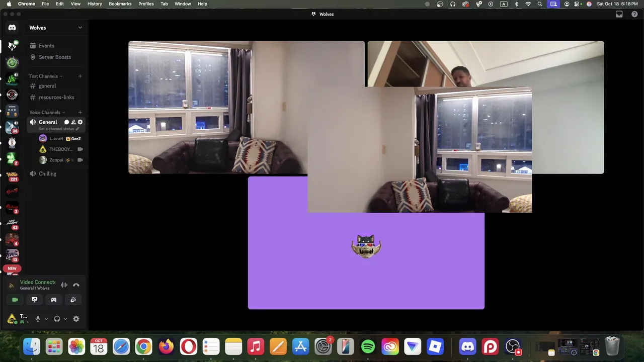This screenshot has width=644, height=362.
Task: Collapse the Text Channels category
Action: [46, 76]
